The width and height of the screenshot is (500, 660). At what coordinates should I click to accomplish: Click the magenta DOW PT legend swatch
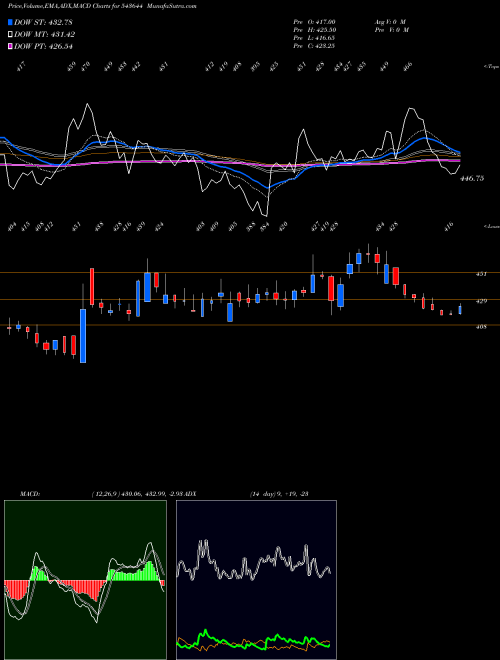(10, 46)
